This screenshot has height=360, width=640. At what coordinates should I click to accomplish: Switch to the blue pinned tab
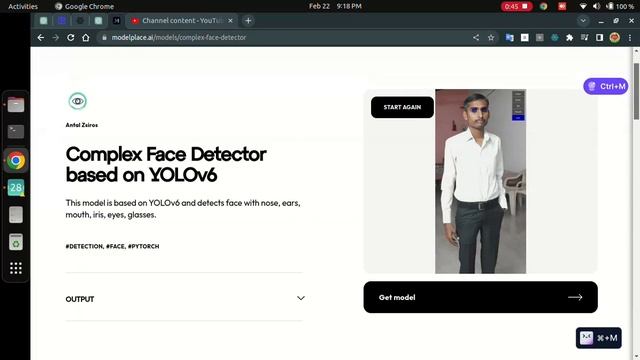(x=62, y=20)
